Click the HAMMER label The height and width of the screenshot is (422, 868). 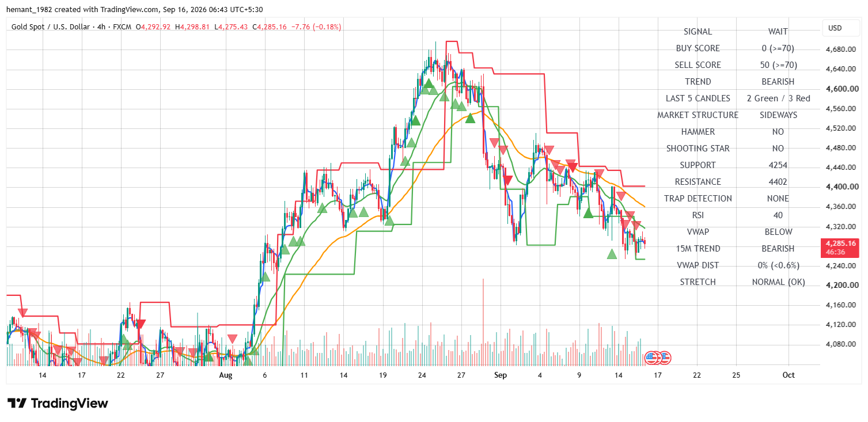(x=698, y=132)
